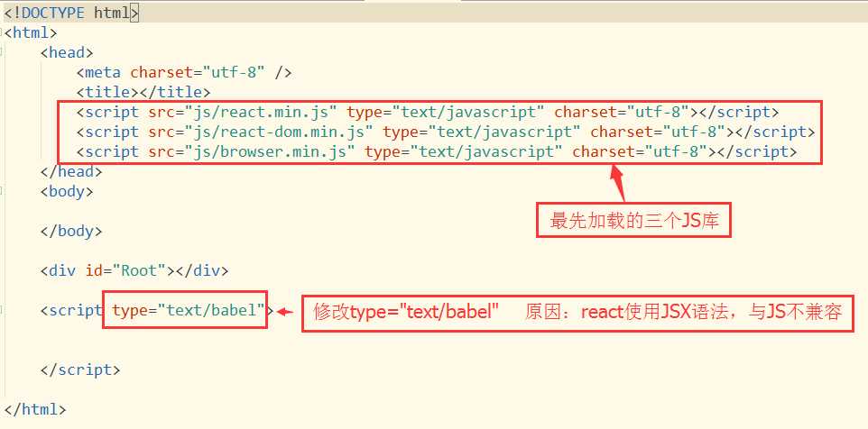This screenshot has width=868, height=429.
Task: Click charset="utf-8" on the browser.min.js line
Action: [640, 151]
